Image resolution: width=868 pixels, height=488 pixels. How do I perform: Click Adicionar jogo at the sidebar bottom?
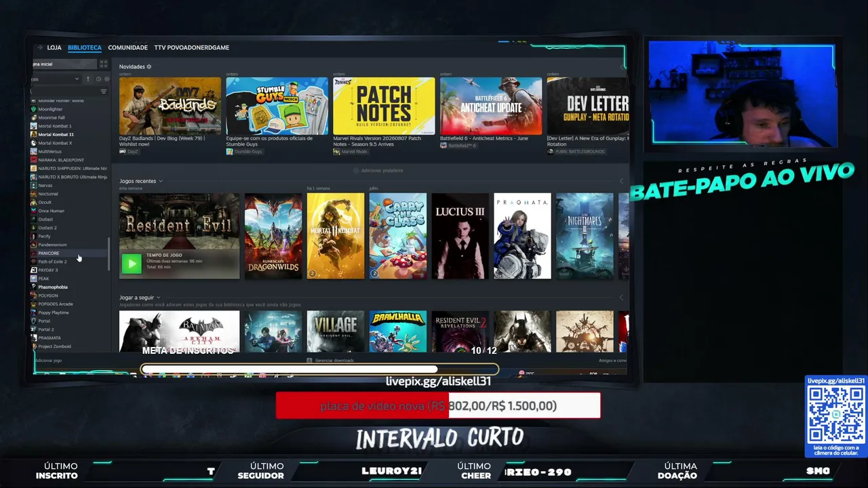click(x=48, y=361)
